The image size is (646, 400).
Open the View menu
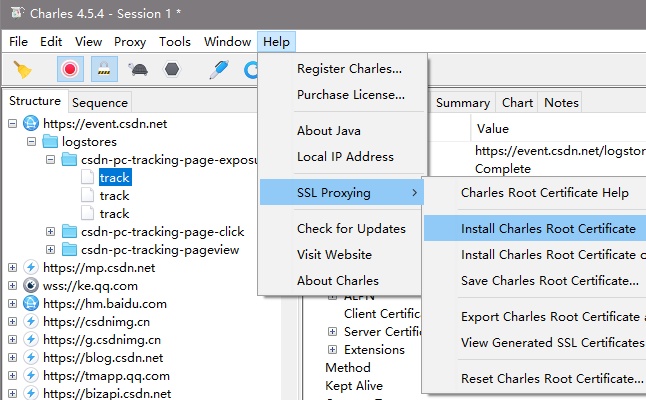(88, 42)
